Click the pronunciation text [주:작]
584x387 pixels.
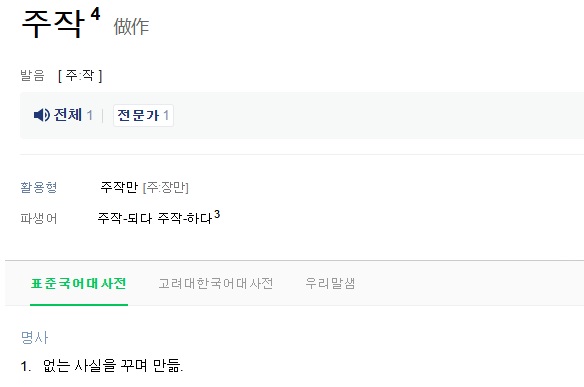pos(80,76)
